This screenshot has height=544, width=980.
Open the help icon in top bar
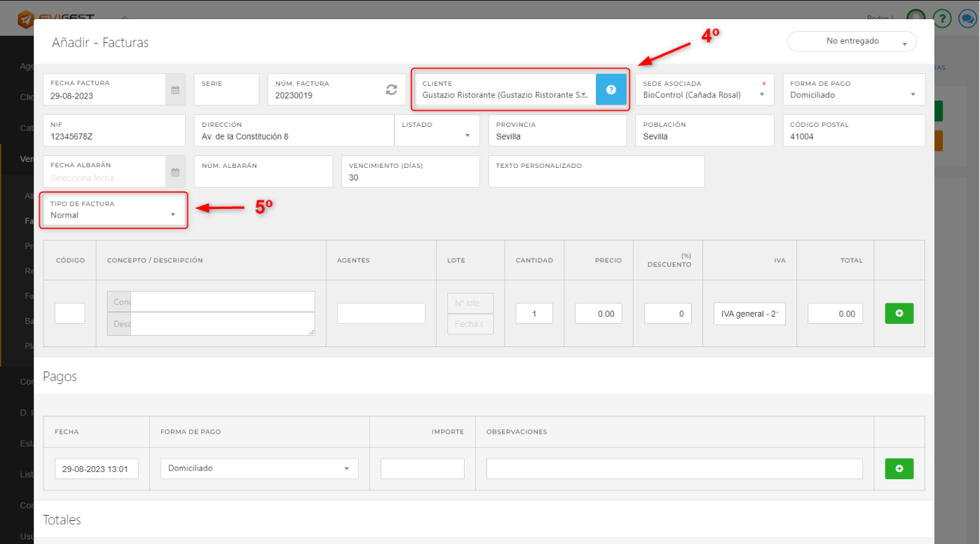click(942, 19)
